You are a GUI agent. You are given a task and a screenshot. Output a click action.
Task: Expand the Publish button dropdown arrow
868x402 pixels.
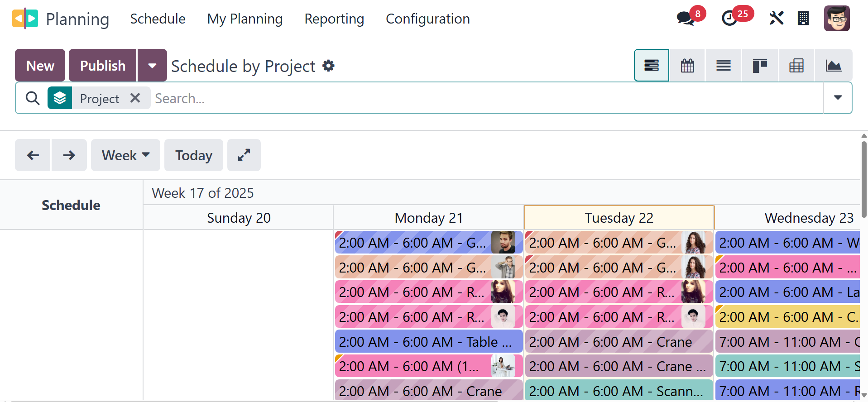pos(152,66)
